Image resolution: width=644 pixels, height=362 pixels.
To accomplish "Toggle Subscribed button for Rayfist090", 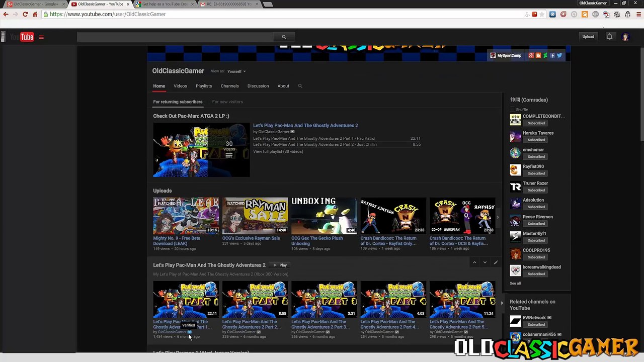I will tap(536, 173).
